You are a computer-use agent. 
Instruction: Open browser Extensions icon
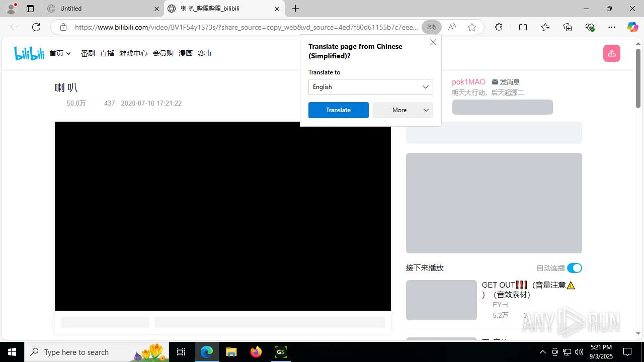[499, 27]
